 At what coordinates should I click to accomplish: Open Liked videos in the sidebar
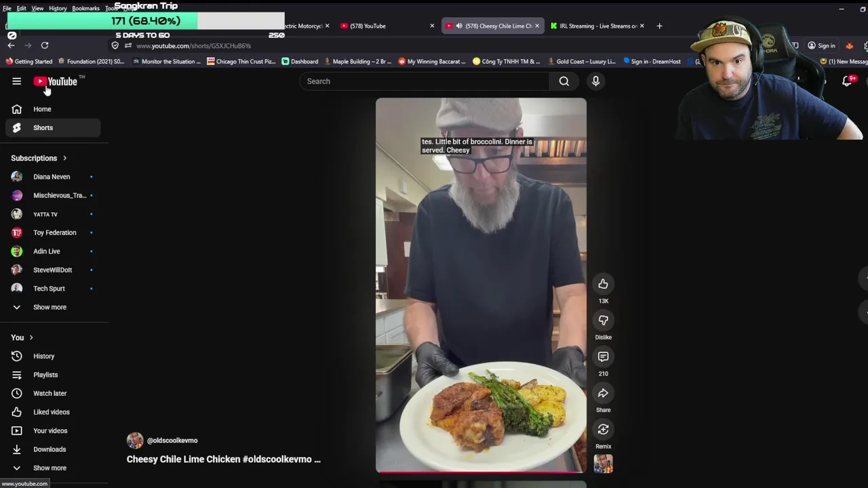pos(53,412)
